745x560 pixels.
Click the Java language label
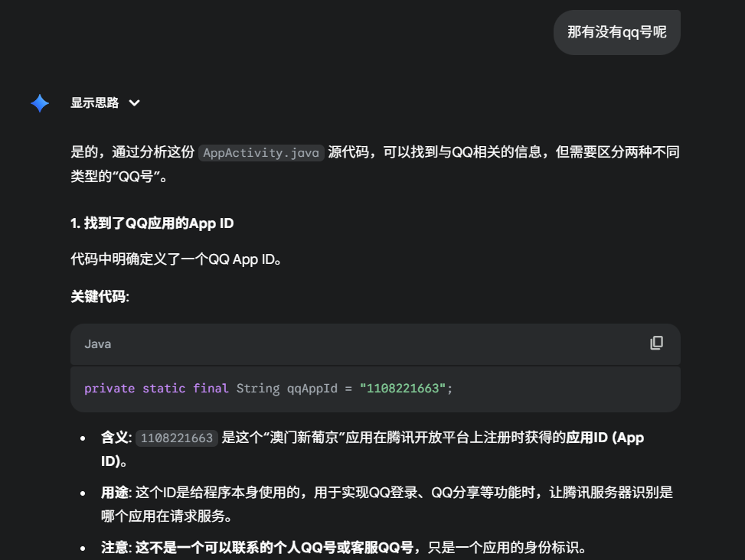coord(97,344)
